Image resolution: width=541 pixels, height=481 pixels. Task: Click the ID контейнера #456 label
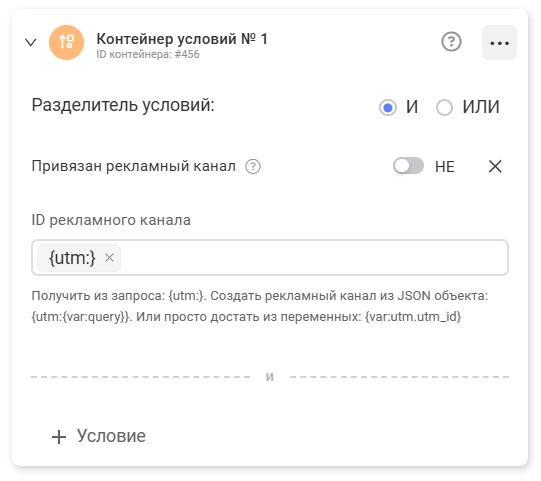pyautogui.click(x=148, y=54)
